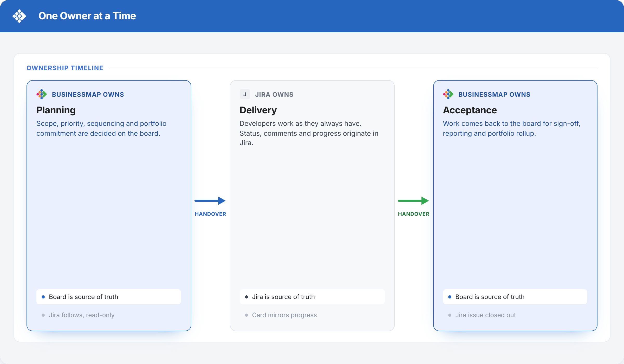
Task: Click 'Board is source of truth' in Acceptance card
Action: pos(515,297)
